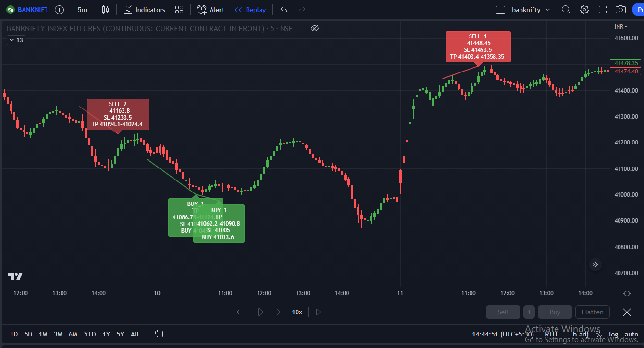This screenshot has width=644, height=348.
Task: Take a chart snapshot with camera icon
Action: pos(621,10)
